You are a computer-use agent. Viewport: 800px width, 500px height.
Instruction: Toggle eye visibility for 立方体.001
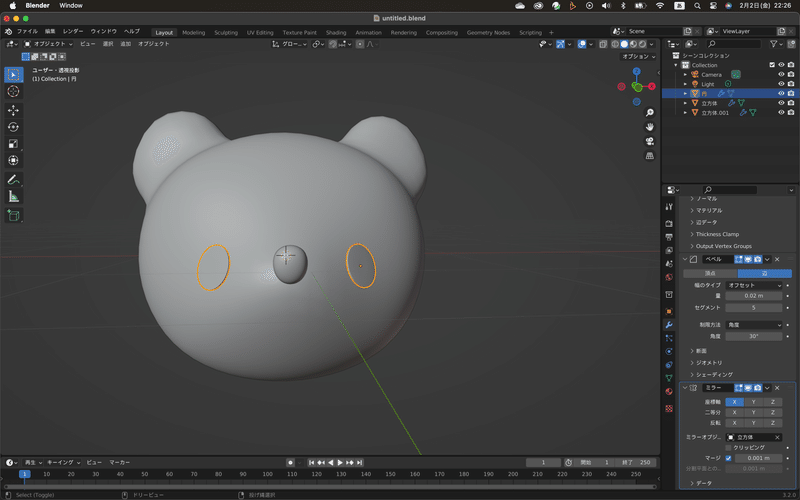point(781,113)
